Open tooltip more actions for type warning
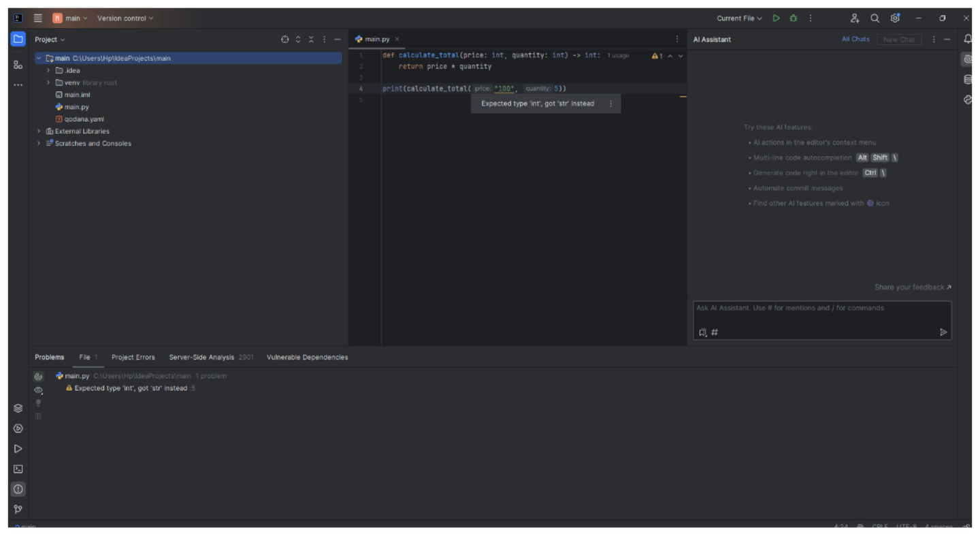Viewport: 980px width, 536px height. tap(610, 104)
